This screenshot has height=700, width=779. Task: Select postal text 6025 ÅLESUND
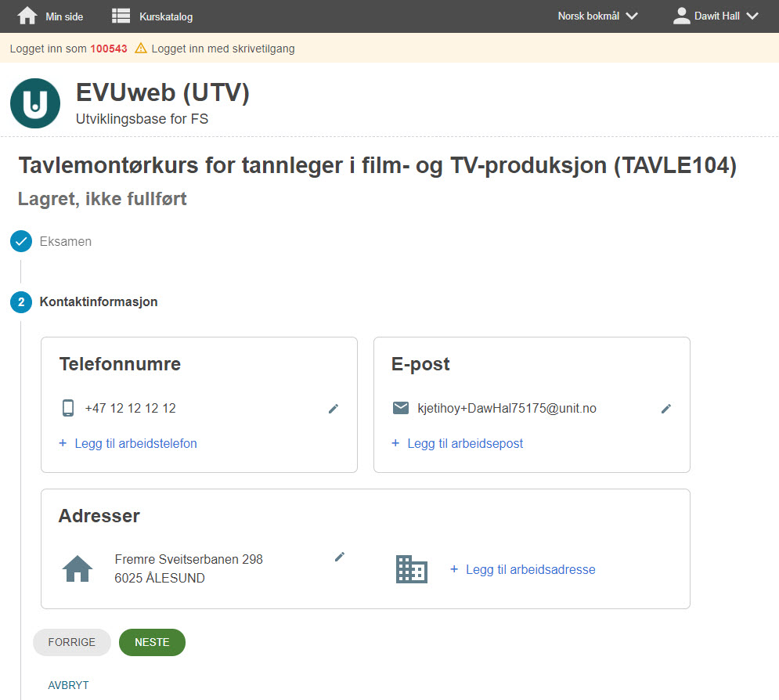coord(160,578)
